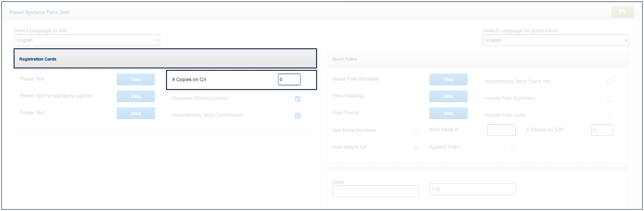644x211 pixels.
Task: Click the Next Serial # input field
Action: click(501, 130)
